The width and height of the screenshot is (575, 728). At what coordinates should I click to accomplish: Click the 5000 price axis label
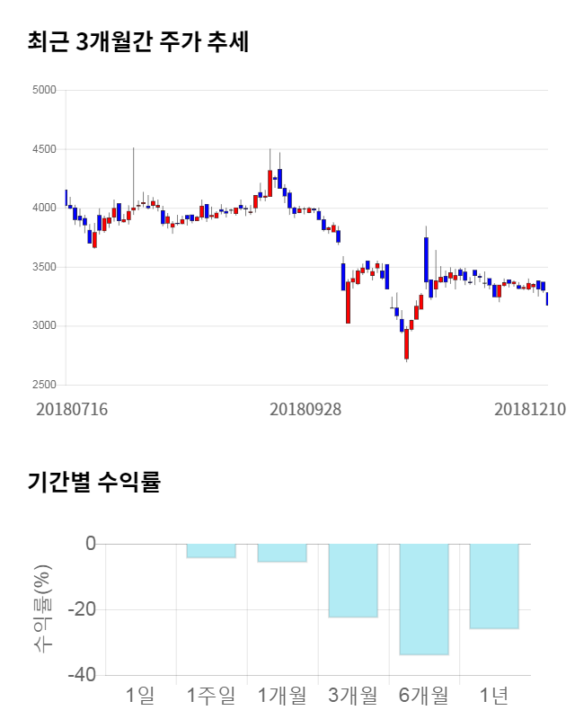click(44, 90)
